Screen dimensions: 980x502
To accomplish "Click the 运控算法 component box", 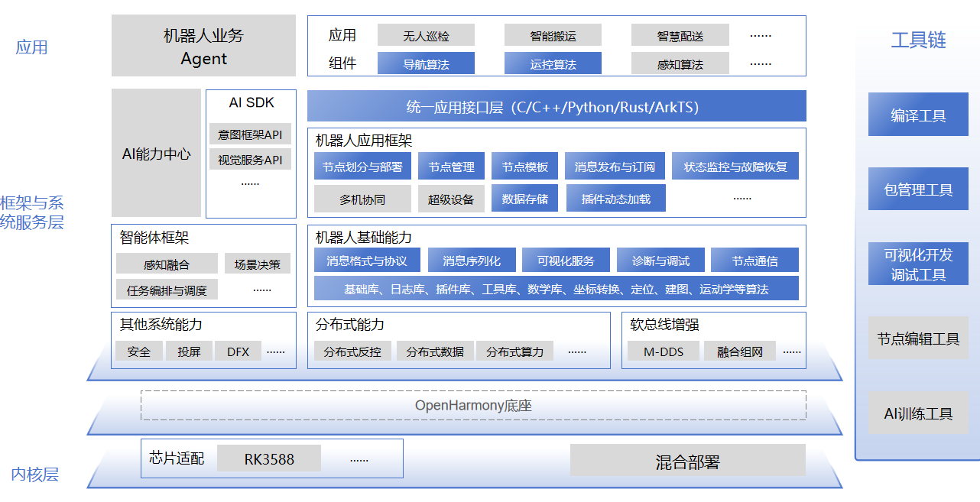I will click(553, 63).
